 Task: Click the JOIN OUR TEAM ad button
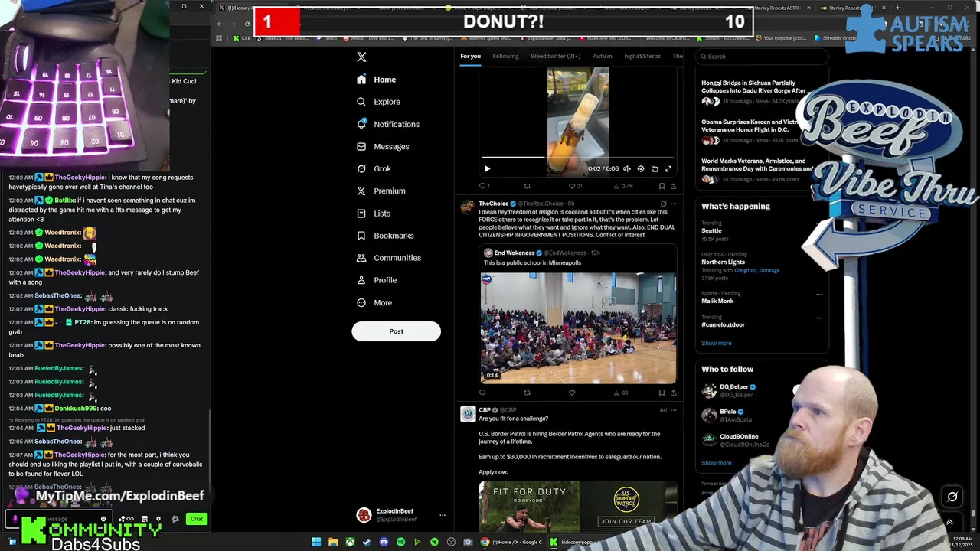tap(626, 521)
